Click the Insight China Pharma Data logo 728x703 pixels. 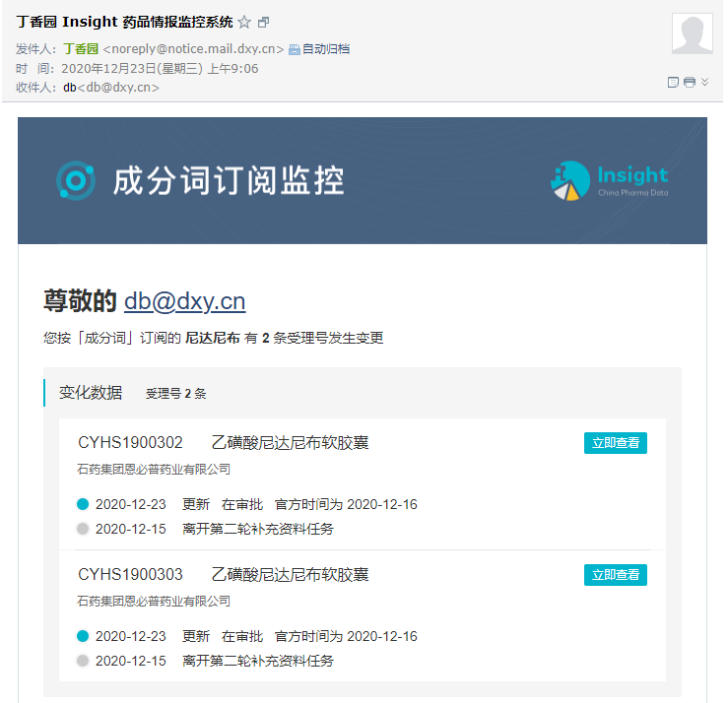coord(609,180)
